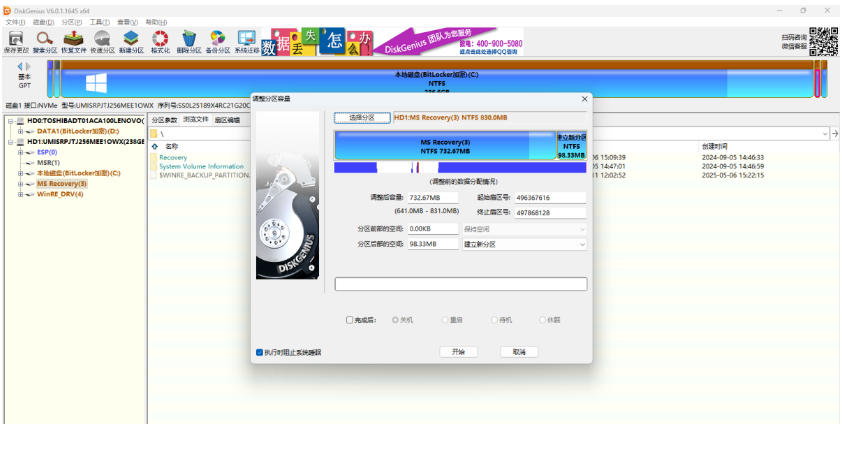
Task: Click the 搜索分区 search partition icon
Action: point(44,40)
